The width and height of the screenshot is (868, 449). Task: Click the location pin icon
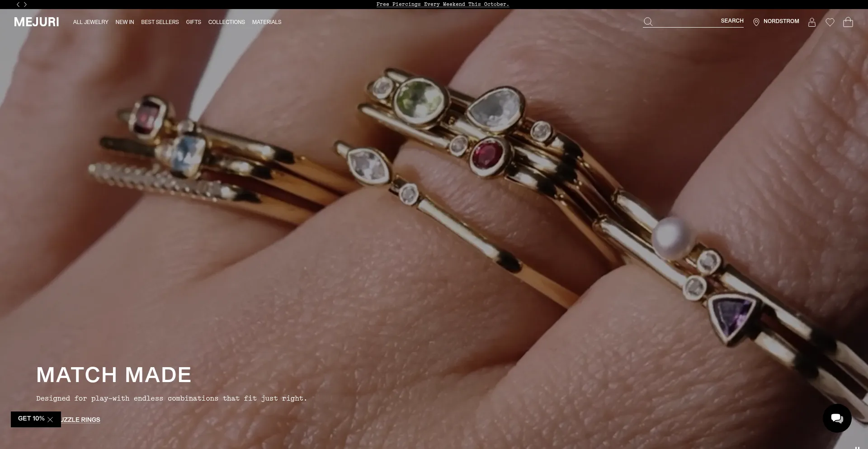pyautogui.click(x=756, y=22)
